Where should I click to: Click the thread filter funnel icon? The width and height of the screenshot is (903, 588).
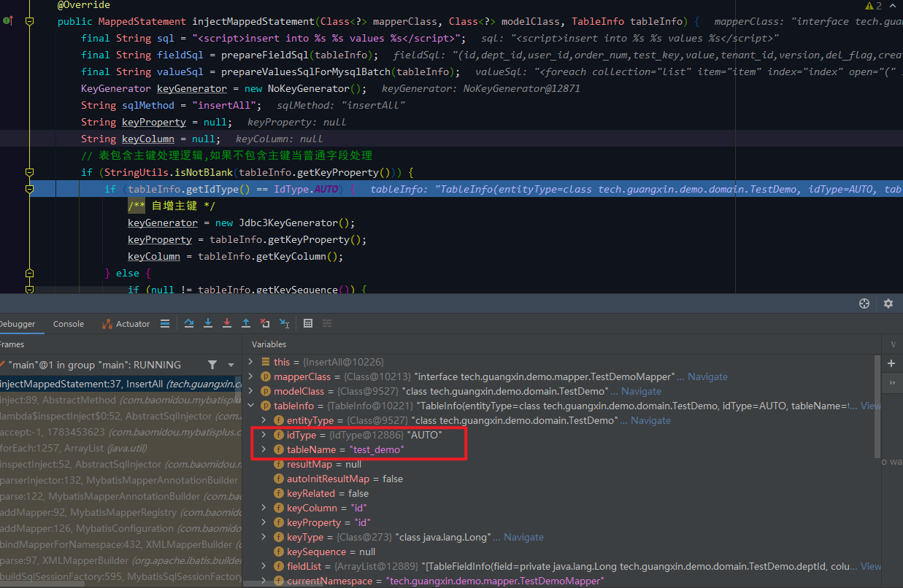[211, 363]
